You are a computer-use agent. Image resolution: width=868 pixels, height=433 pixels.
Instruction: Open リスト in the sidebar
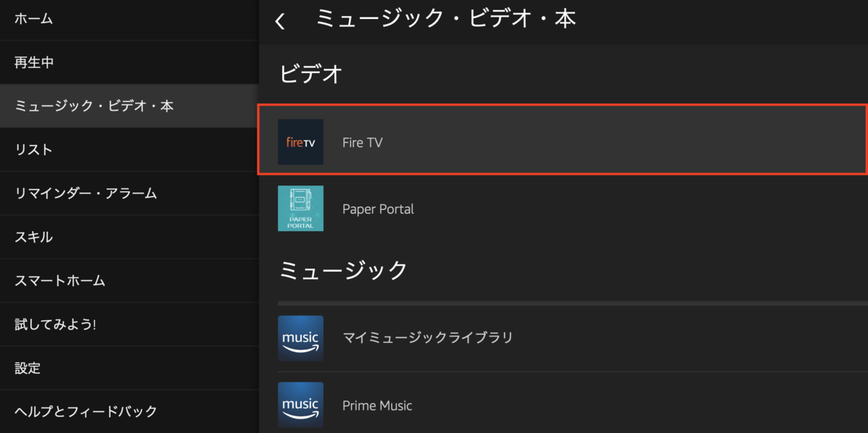click(129, 150)
